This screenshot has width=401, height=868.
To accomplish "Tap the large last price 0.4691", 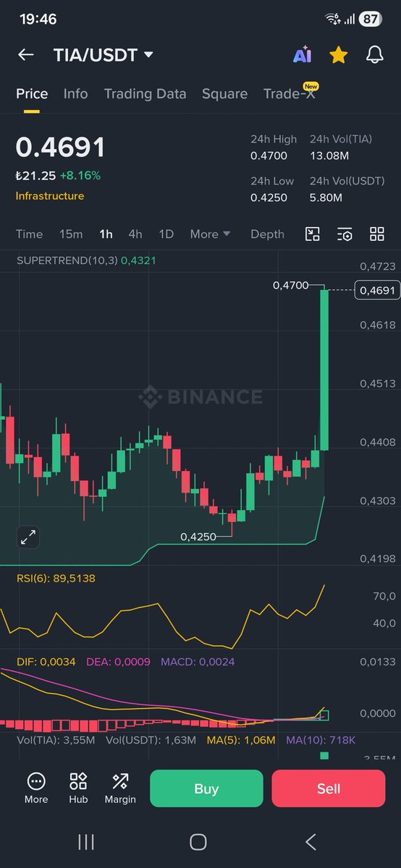I will click(x=61, y=148).
